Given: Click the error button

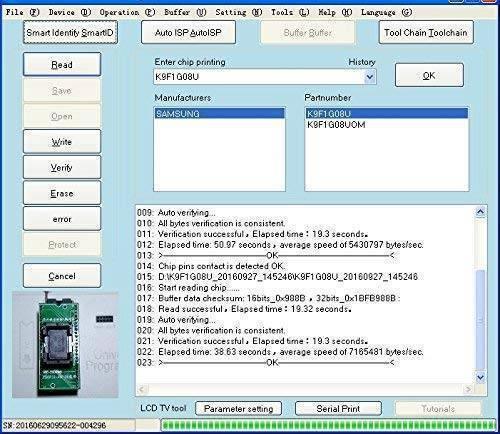Looking at the screenshot, I should pos(62,219).
